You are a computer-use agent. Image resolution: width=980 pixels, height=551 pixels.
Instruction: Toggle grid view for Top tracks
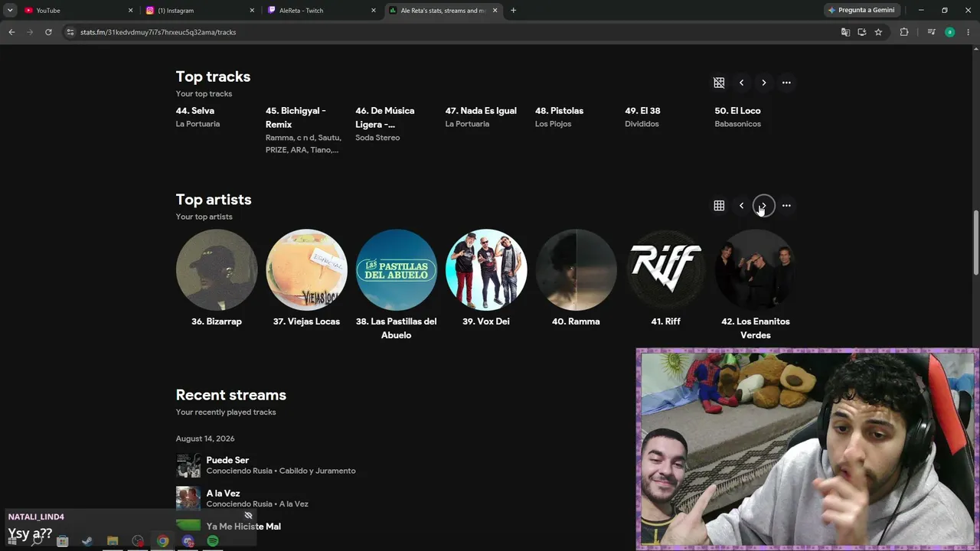719,83
